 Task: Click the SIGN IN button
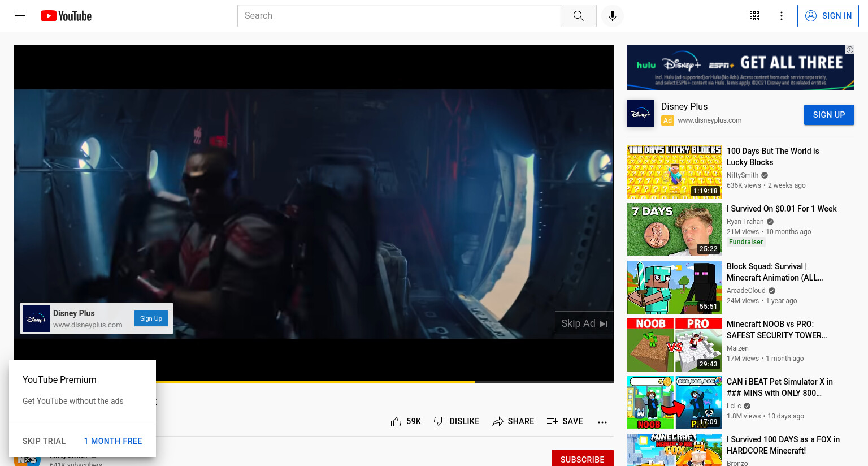click(x=828, y=16)
